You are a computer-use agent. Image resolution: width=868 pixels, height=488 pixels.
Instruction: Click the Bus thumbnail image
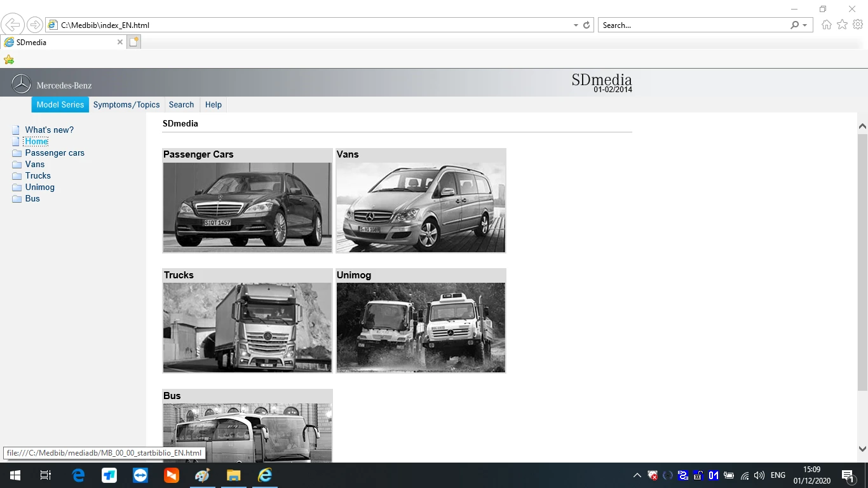[x=247, y=433]
